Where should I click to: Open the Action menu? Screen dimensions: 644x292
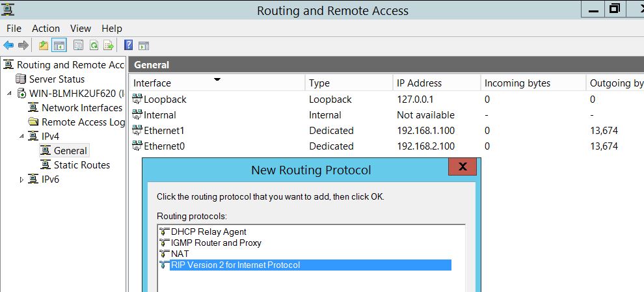[46, 29]
